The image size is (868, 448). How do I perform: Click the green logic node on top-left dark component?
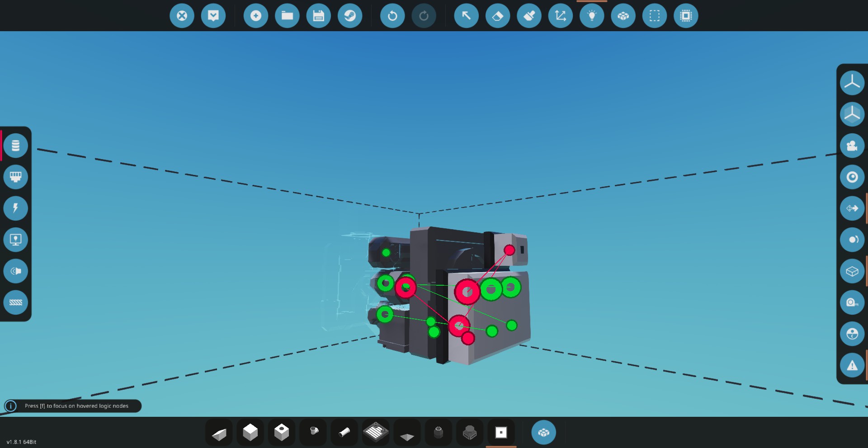[x=386, y=253]
